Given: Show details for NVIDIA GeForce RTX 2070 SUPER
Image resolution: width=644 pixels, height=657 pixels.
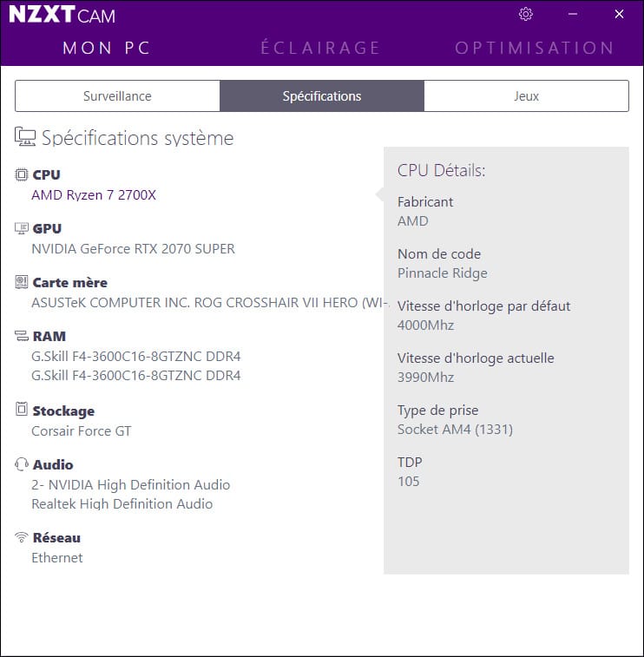Looking at the screenshot, I should [133, 249].
